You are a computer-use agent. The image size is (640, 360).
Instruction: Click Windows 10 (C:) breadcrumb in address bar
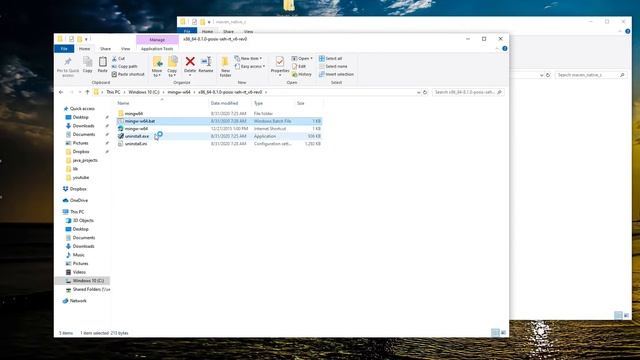point(144,92)
